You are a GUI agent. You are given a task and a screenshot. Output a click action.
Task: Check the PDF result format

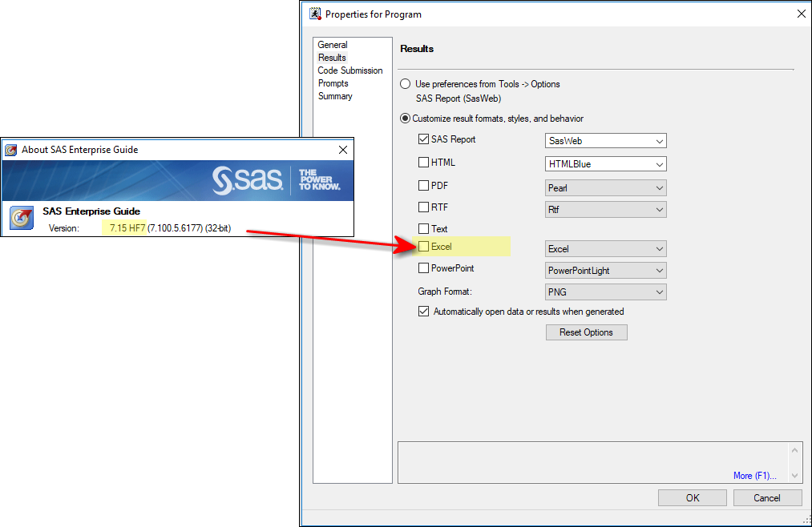423,185
